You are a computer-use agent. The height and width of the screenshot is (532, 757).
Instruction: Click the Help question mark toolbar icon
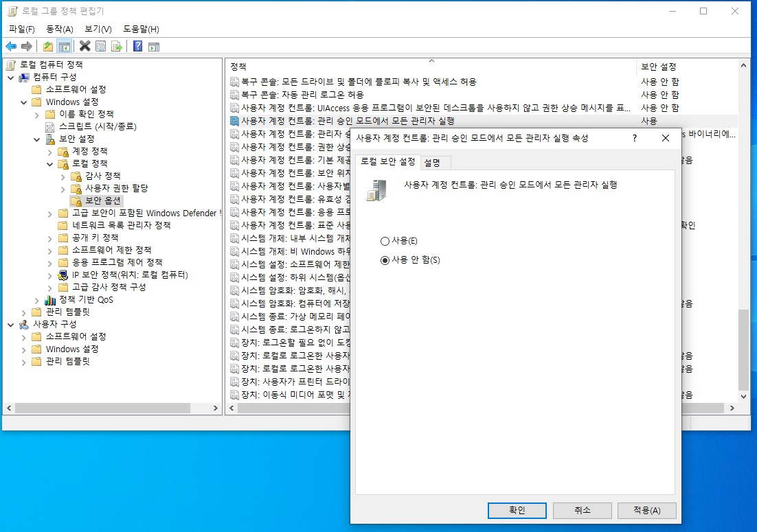(137, 46)
